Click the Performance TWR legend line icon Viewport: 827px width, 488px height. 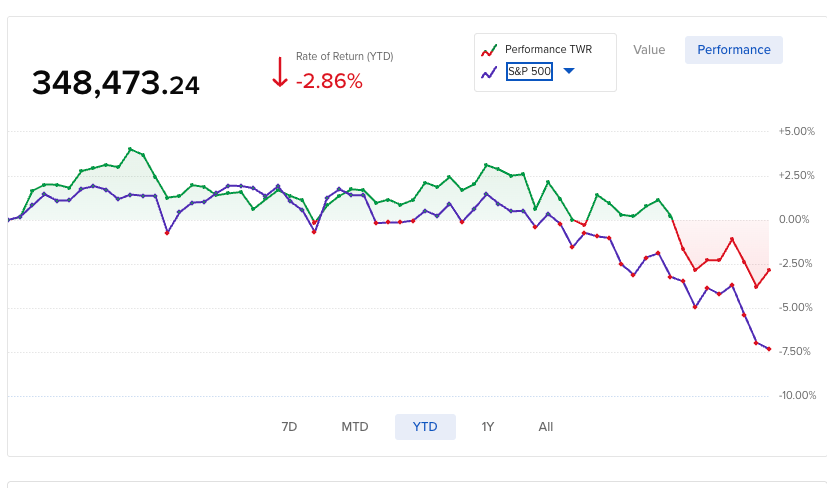(489, 50)
